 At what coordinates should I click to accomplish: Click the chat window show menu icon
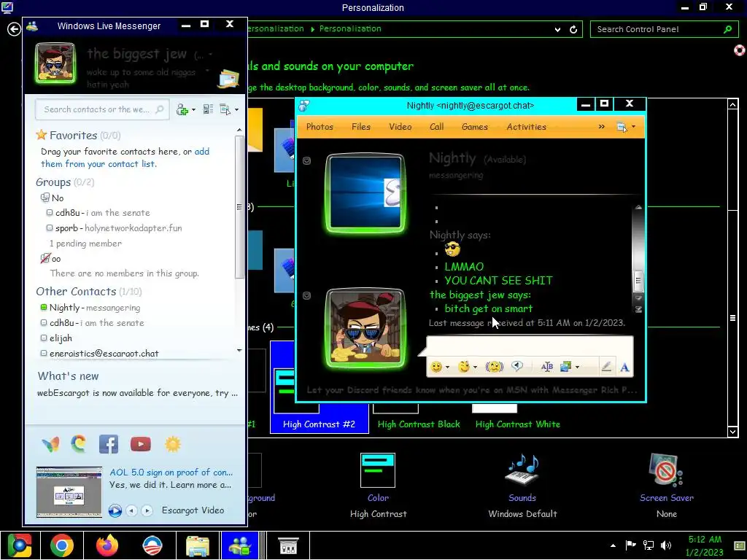(622, 127)
